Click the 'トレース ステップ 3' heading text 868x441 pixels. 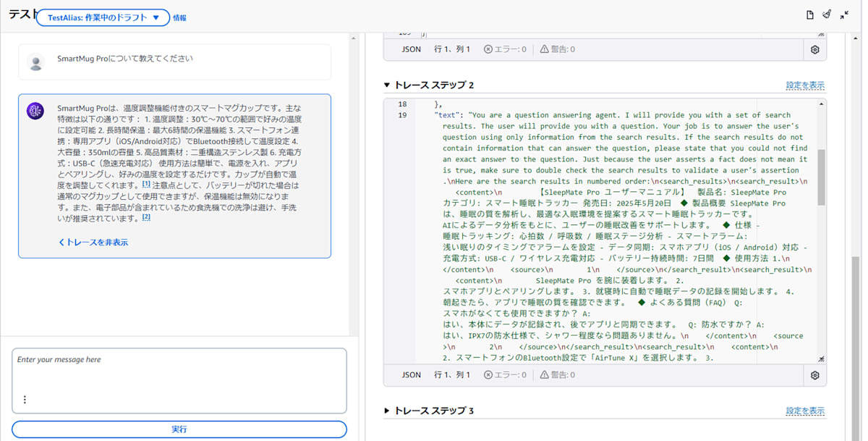coord(434,411)
